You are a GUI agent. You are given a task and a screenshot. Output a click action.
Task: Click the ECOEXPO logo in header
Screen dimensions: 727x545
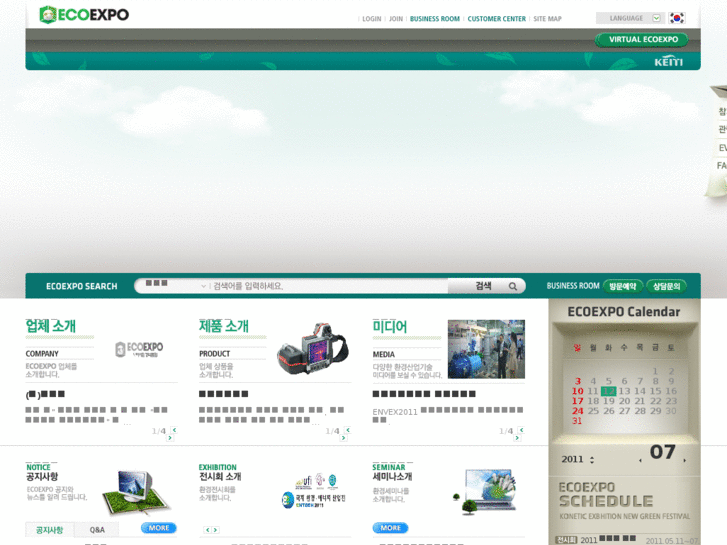click(84, 15)
